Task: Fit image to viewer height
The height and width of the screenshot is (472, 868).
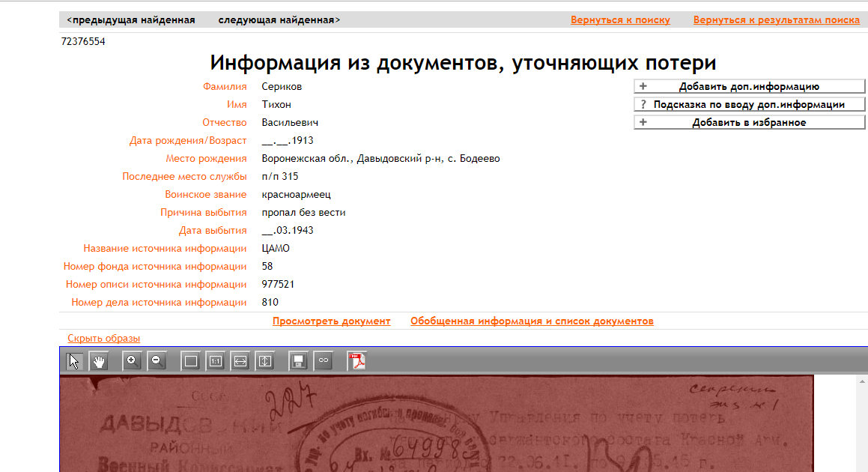Action: pyautogui.click(x=265, y=361)
